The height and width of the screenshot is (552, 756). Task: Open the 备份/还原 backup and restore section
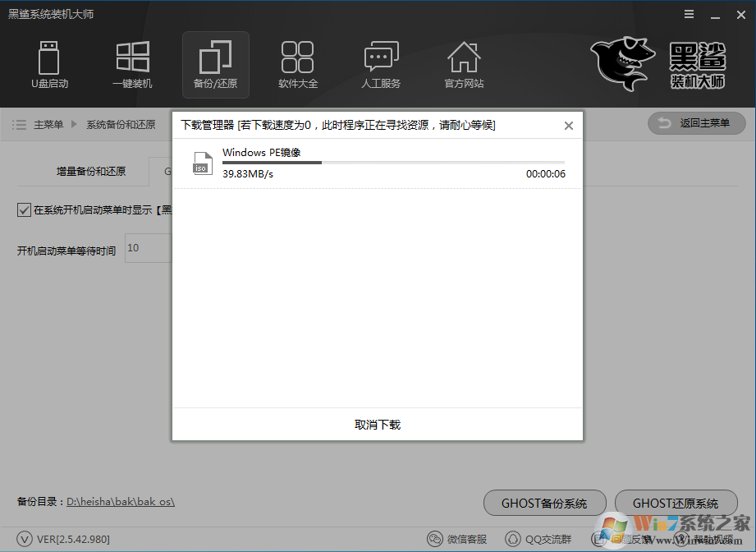tap(216, 65)
